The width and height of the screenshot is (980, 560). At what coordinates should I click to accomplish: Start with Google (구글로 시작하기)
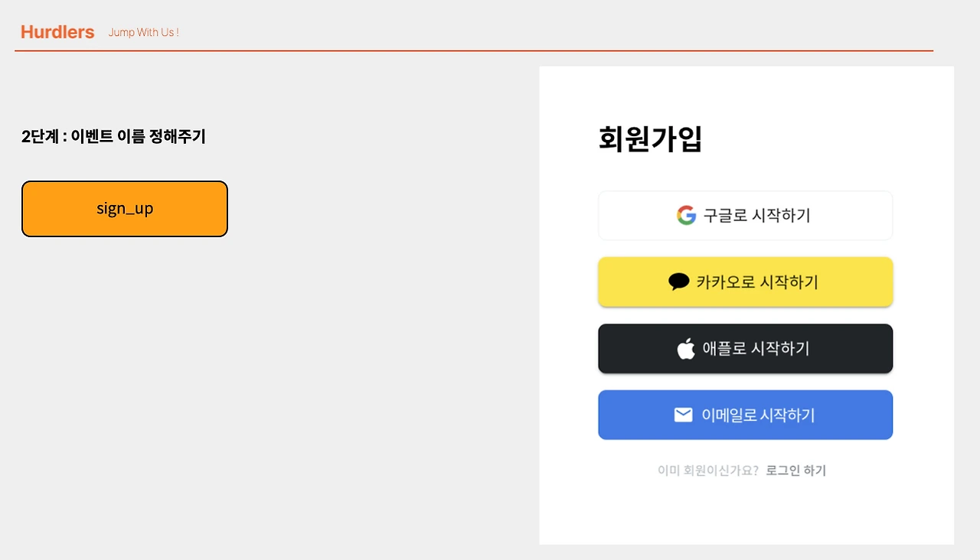pyautogui.click(x=745, y=216)
